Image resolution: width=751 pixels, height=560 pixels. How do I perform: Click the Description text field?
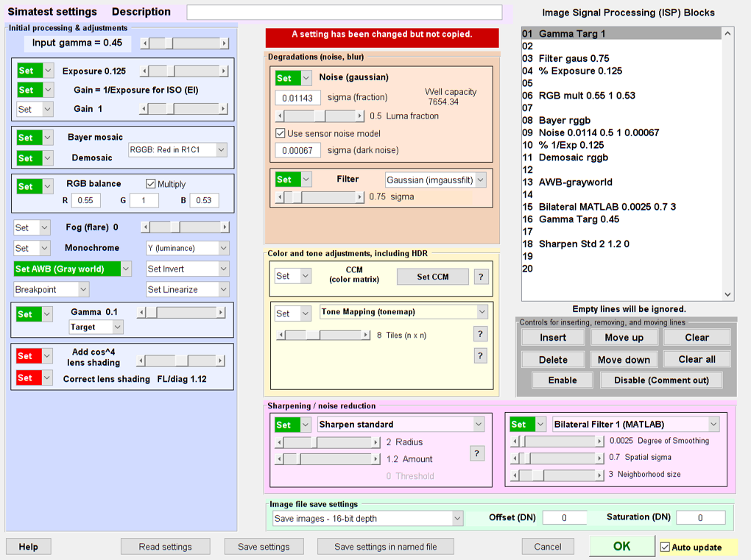point(344,13)
